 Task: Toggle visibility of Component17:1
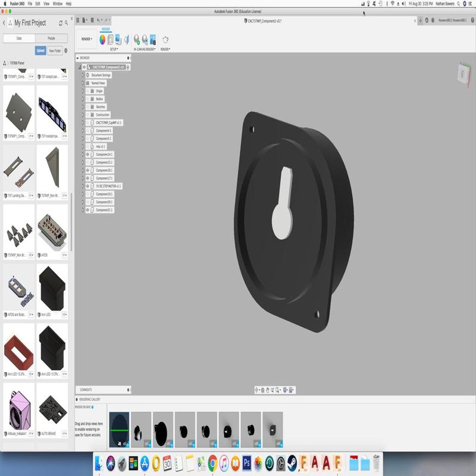coord(87,178)
